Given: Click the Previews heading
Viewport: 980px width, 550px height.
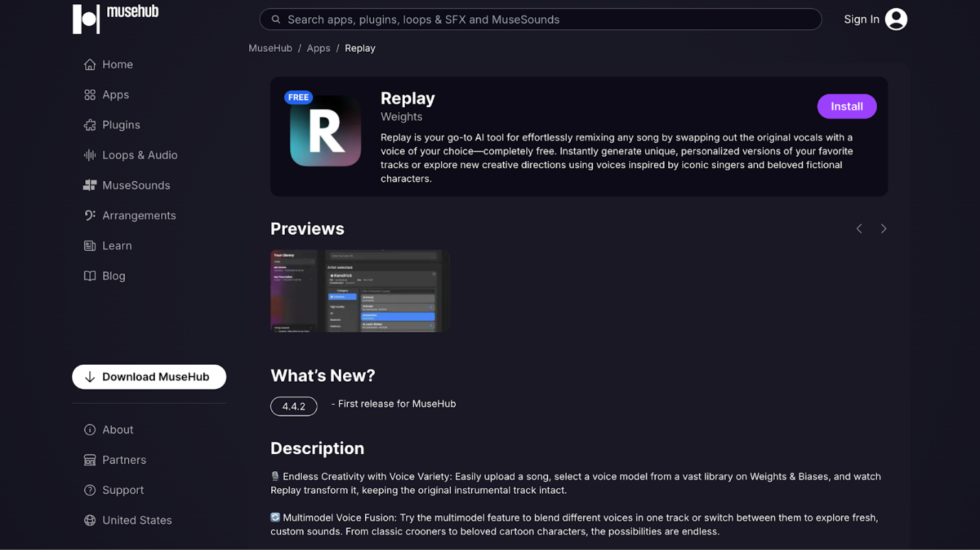Looking at the screenshot, I should [307, 229].
